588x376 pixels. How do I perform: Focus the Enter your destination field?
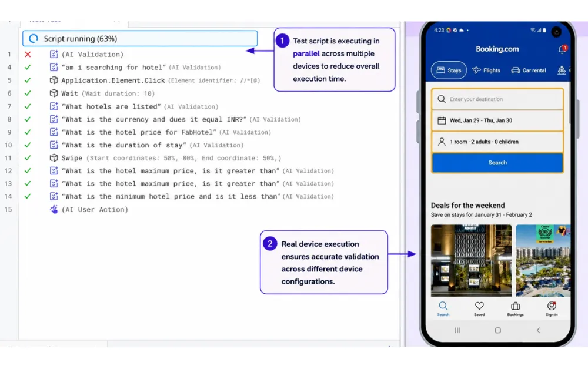pos(497,99)
